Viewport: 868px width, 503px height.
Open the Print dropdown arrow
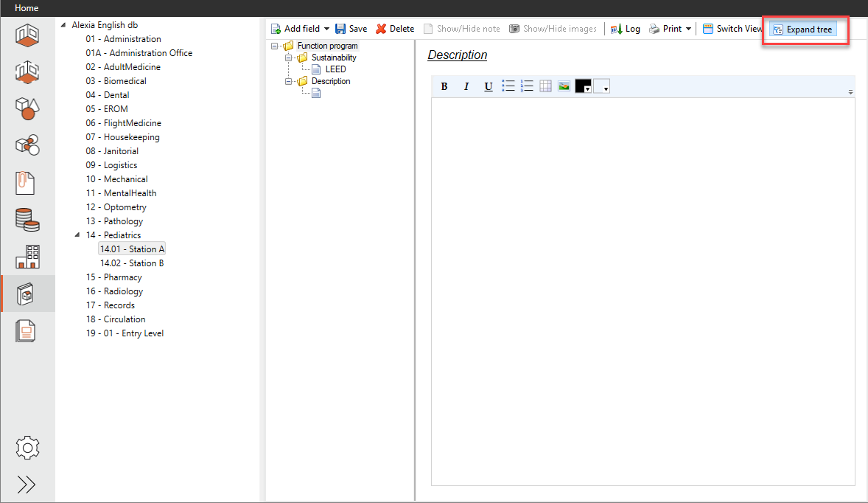[x=688, y=29]
